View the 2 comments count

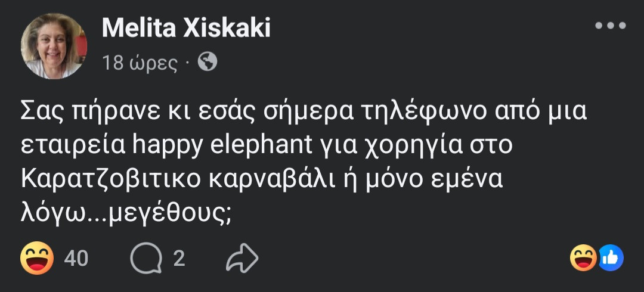(x=179, y=258)
